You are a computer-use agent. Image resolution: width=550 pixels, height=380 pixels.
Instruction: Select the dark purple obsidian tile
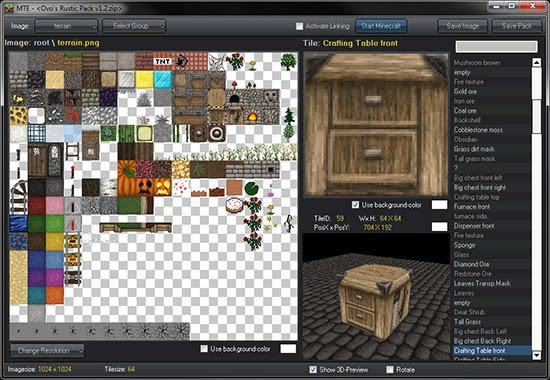coord(108,98)
